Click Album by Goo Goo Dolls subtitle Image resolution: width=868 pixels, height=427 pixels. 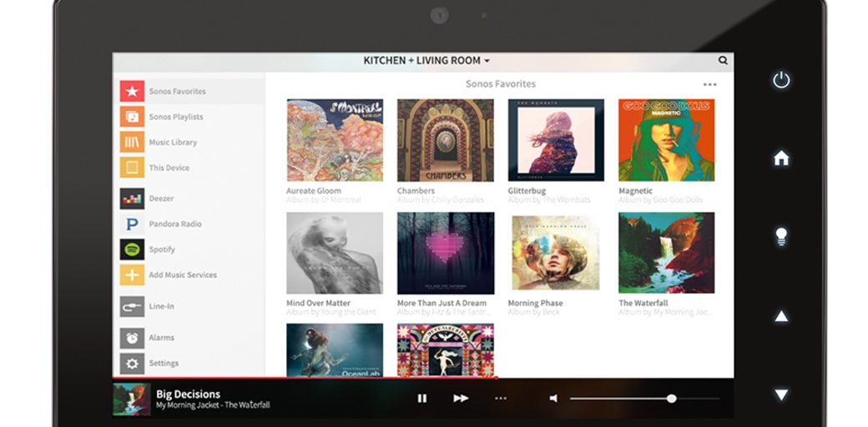[x=660, y=199]
